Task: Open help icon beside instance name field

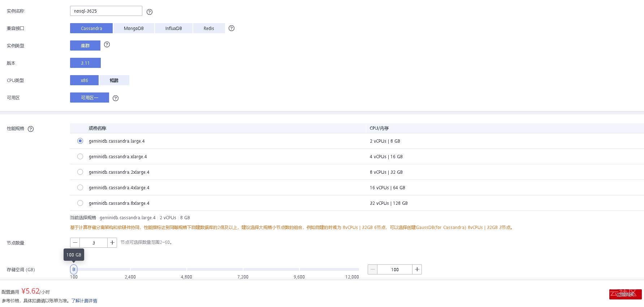Action: 150,12
